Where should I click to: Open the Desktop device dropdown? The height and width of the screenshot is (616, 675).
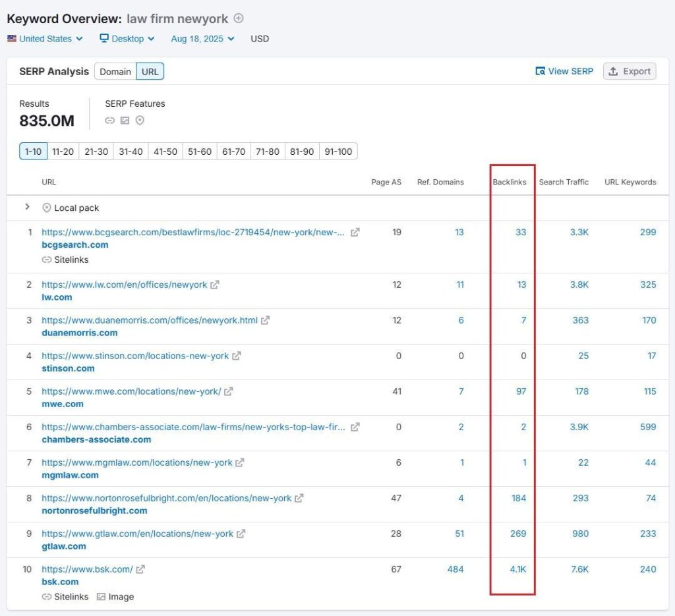coord(127,39)
